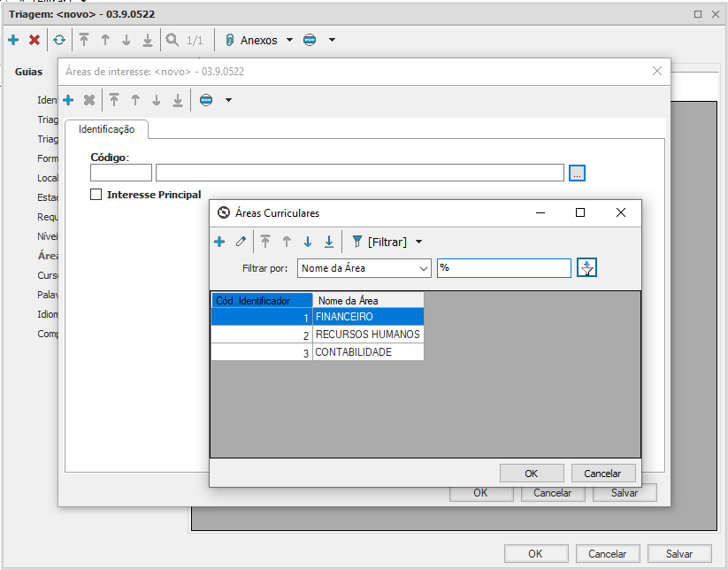Click the paperclip Anexos icon
The image size is (728, 570).
[x=229, y=40]
